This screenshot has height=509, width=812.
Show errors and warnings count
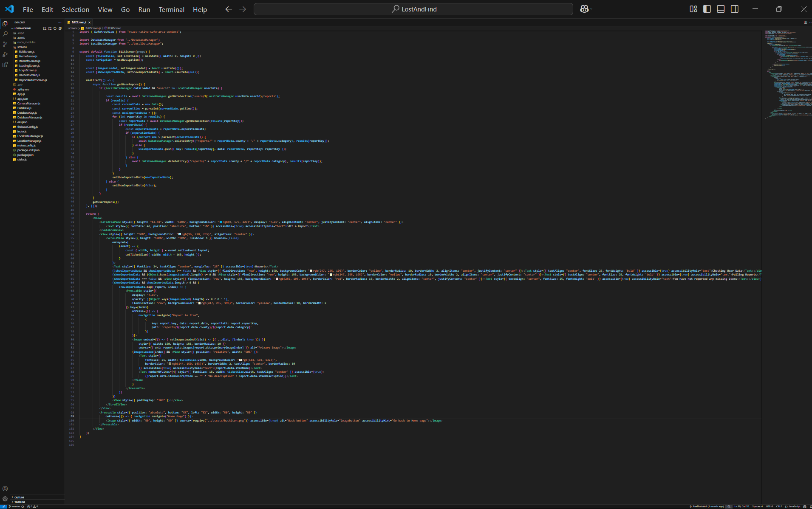coord(33,506)
